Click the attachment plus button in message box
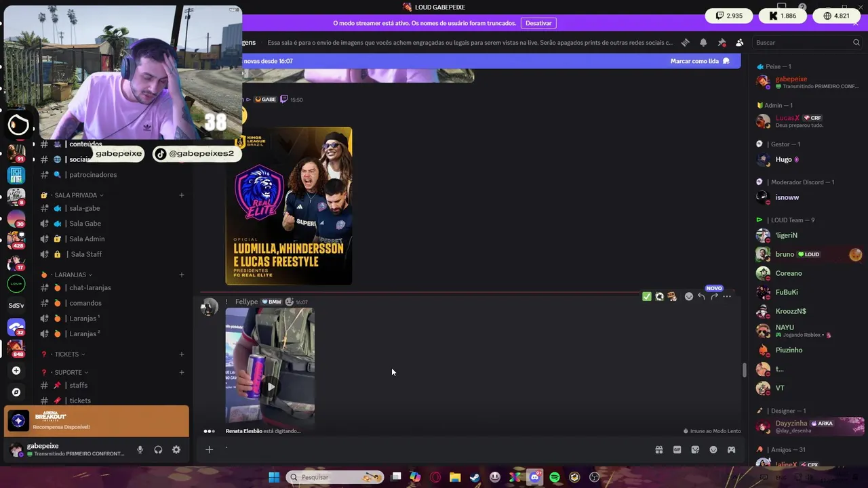 210,449
